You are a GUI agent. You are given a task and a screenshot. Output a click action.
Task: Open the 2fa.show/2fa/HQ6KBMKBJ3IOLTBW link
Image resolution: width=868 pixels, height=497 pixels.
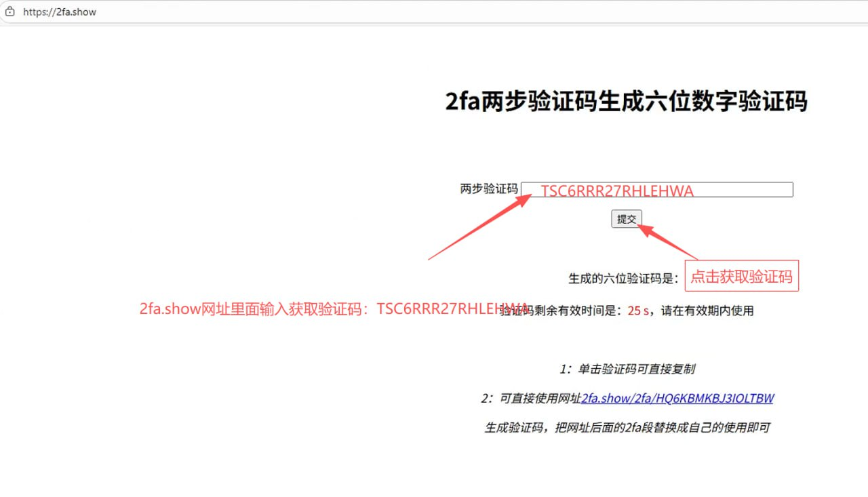click(x=677, y=398)
